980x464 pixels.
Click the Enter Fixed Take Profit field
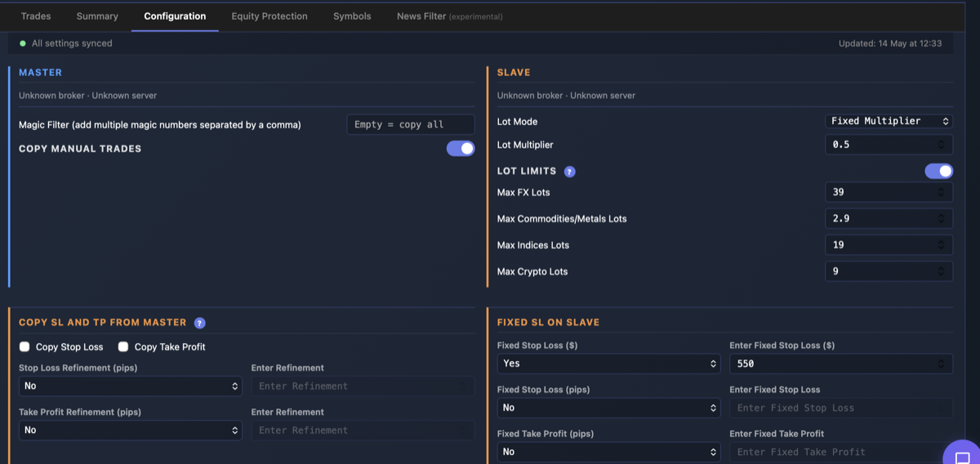pos(841,452)
